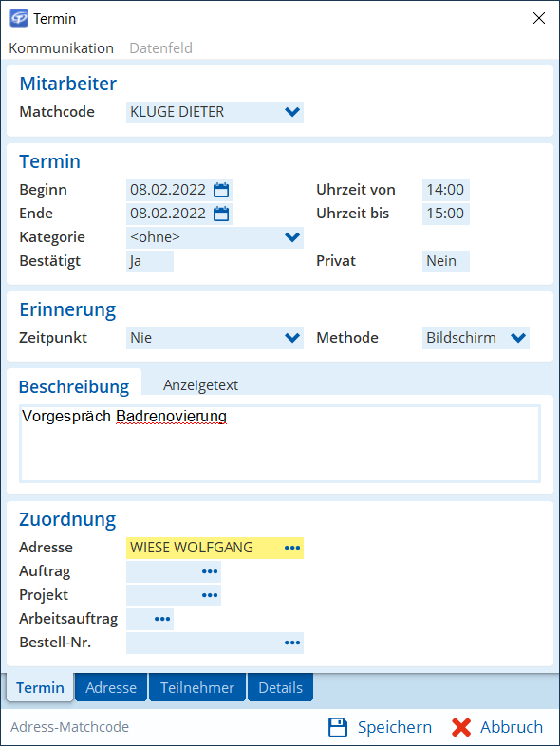Open the Projekt lookup ellipsis button

[x=210, y=595]
